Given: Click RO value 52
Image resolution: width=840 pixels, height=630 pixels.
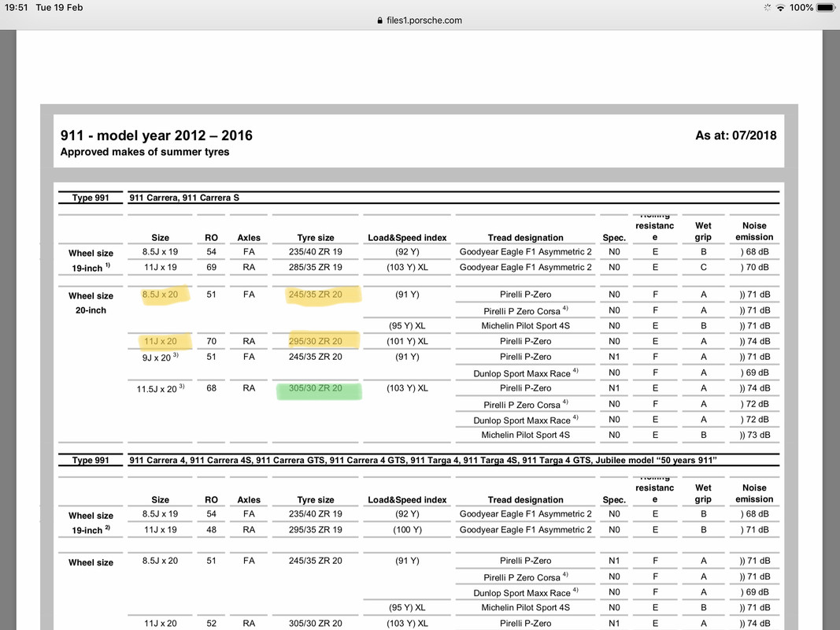Looking at the screenshot, I should pos(212,624).
